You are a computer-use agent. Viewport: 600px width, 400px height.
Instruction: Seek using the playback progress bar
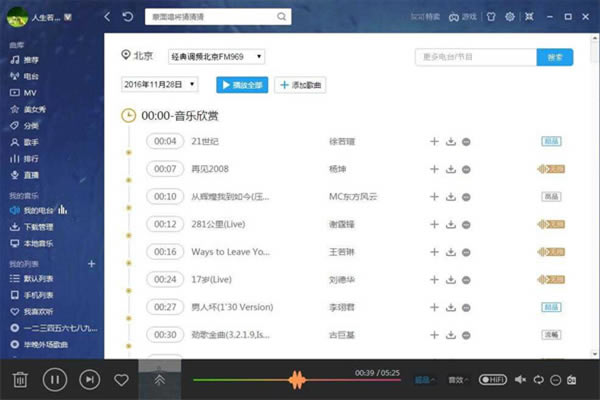click(297, 380)
